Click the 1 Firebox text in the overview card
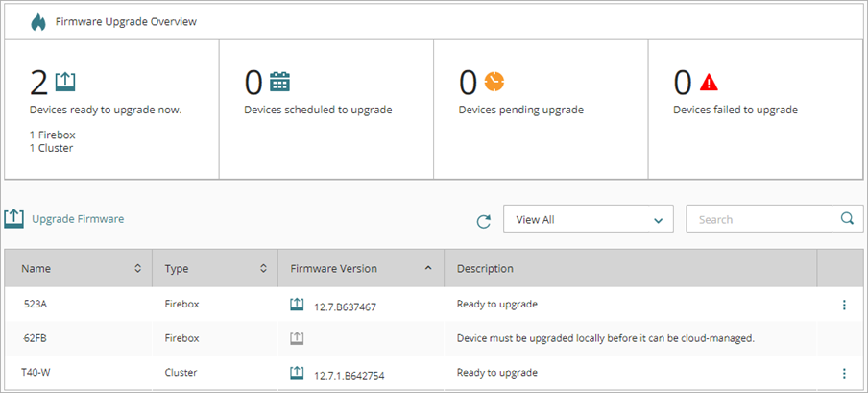 point(53,135)
